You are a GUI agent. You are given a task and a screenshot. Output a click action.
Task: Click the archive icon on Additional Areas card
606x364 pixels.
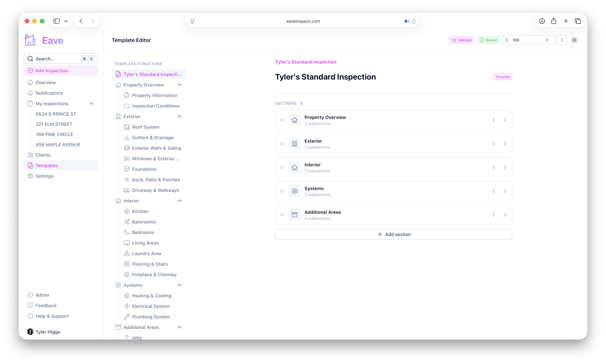coord(294,215)
